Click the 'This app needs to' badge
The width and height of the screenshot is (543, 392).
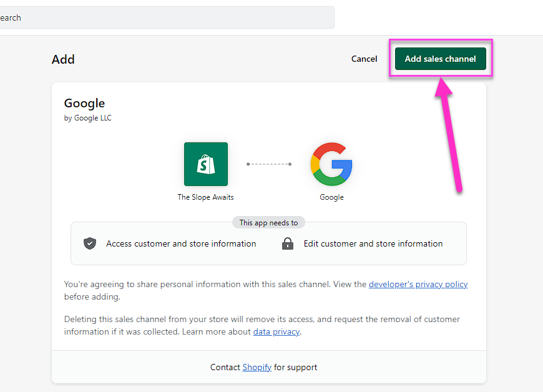(x=268, y=223)
